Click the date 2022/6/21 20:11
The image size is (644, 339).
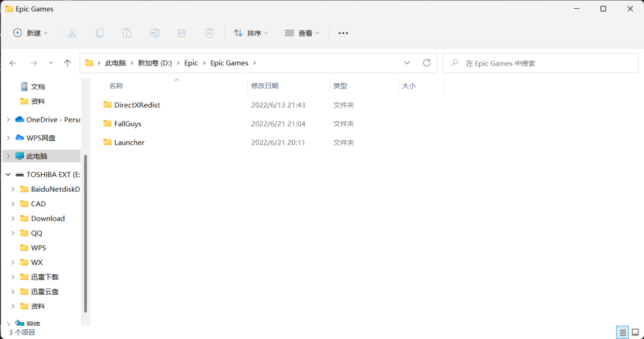point(278,143)
